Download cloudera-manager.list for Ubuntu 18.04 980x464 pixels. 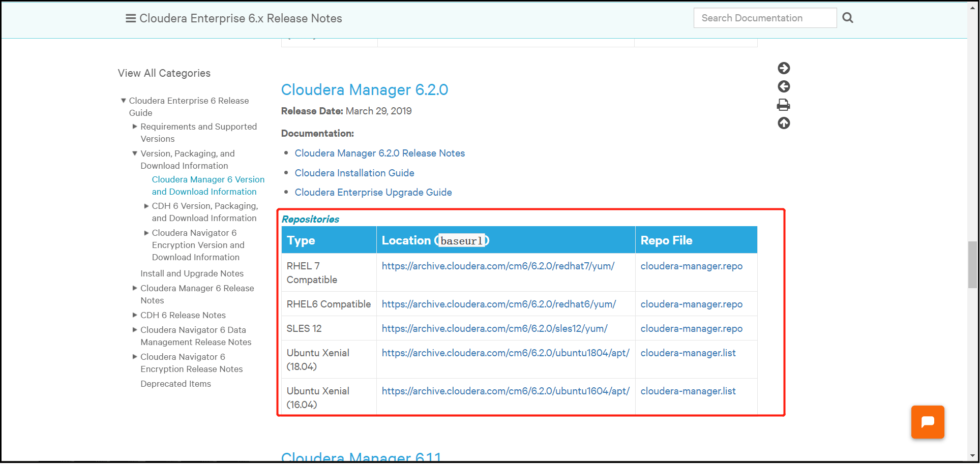[688, 353]
